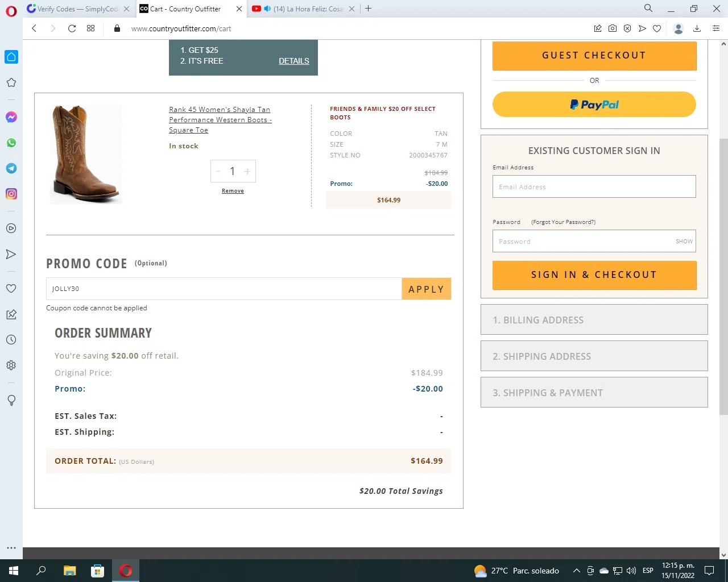Close the Cart - Country Outfitter tab

click(239, 9)
